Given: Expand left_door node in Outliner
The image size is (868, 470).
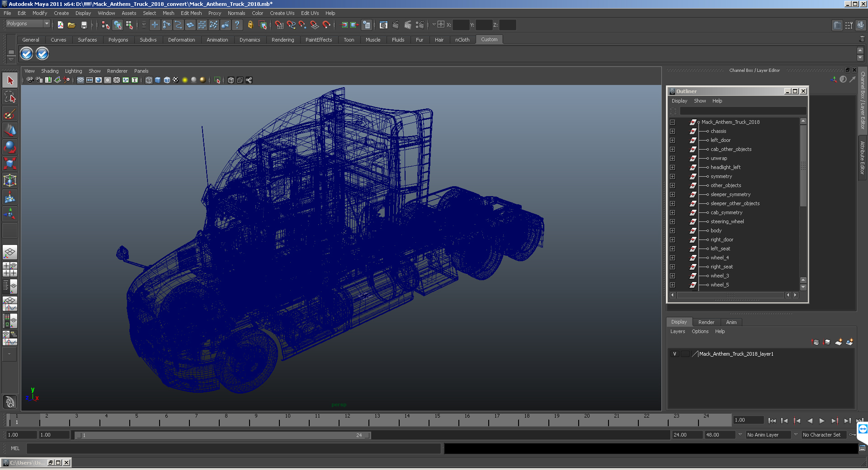Looking at the screenshot, I should (x=673, y=140).
